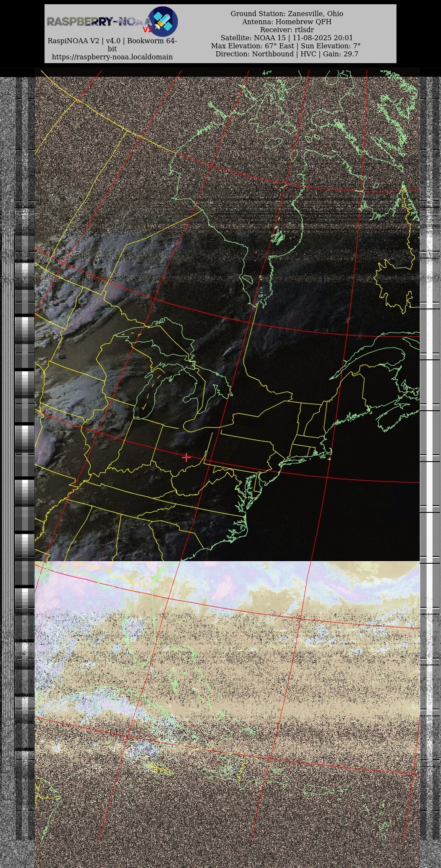
Task: Click the Max Elevation 67° East line
Action: click(286, 46)
